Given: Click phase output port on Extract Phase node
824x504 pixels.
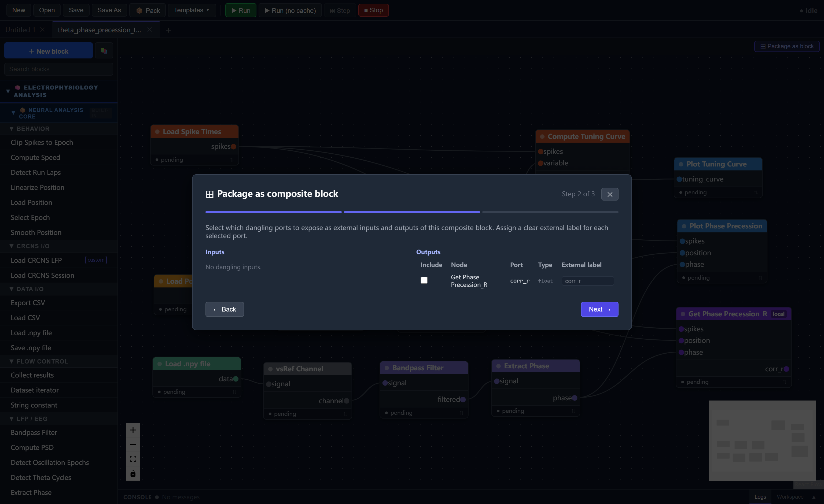Looking at the screenshot, I should [575, 398].
